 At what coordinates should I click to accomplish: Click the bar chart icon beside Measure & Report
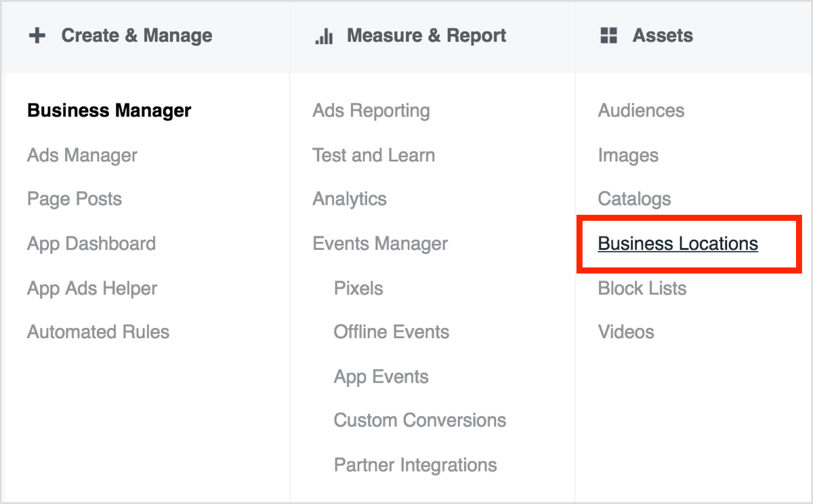[324, 37]
